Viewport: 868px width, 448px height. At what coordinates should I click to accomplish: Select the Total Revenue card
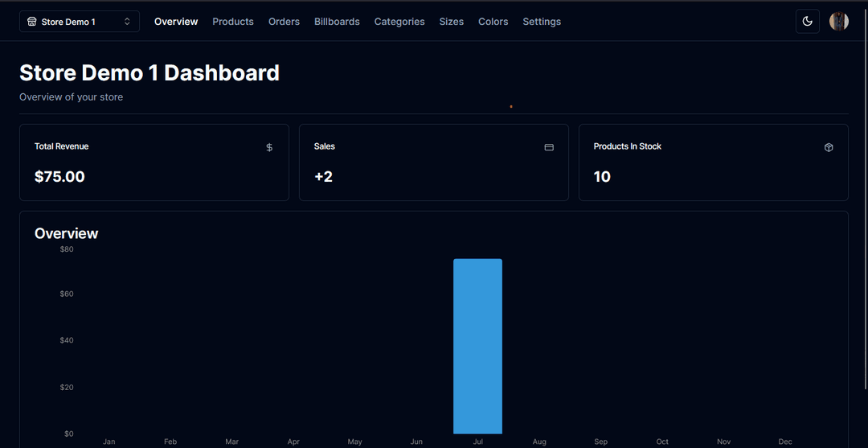click(x=154, y=162)
